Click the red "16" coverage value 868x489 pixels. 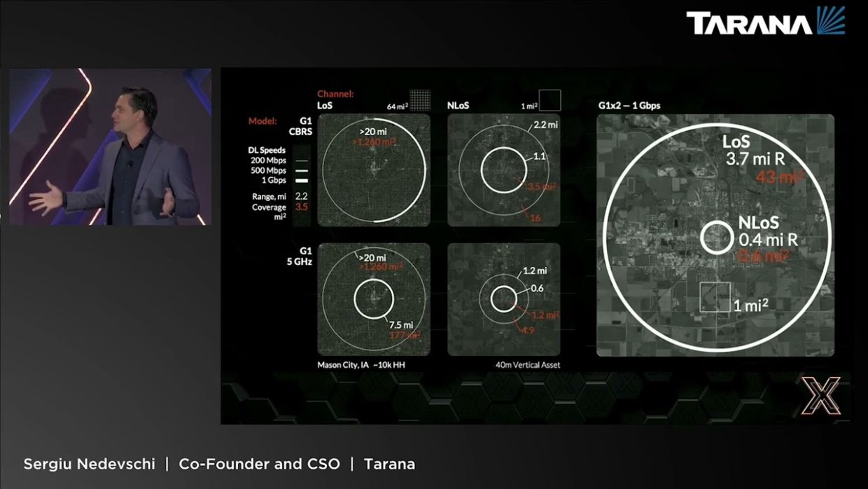[535, 218]
